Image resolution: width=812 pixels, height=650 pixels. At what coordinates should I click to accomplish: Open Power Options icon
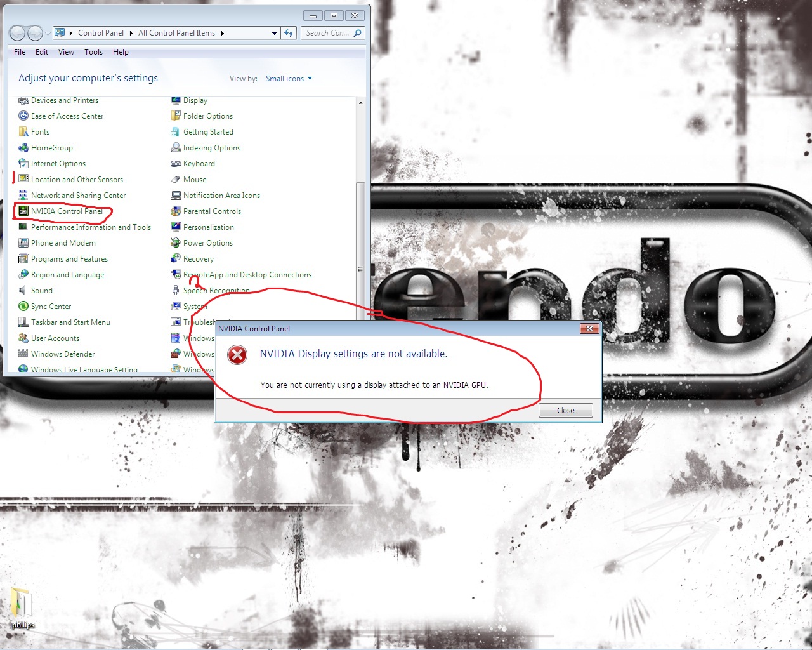176,243
